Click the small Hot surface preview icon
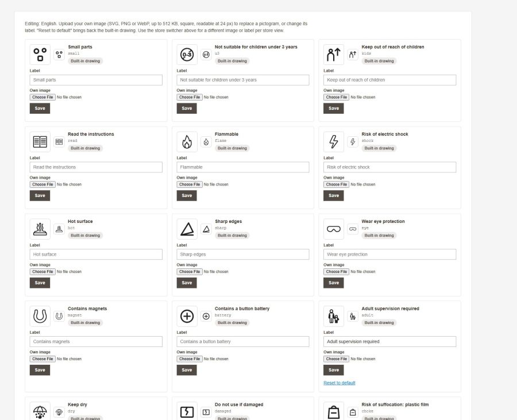 [59, 229]
